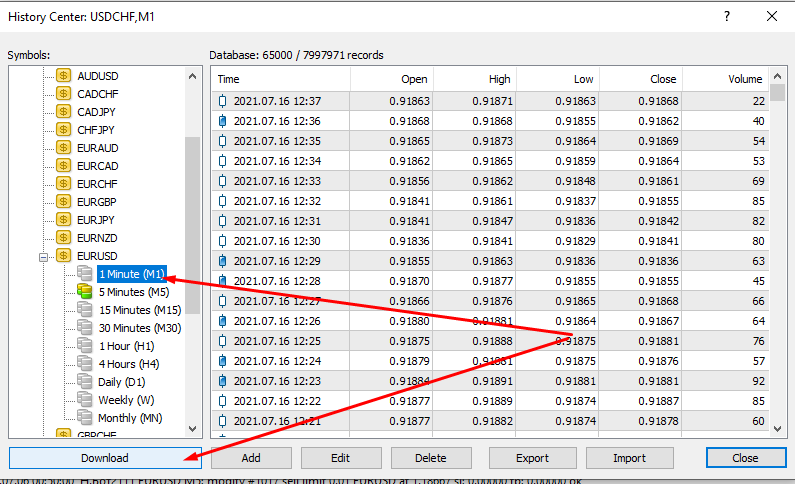Click the Low column header
The width and height of the screenshot is (795, 484).
tap(558, 79)
